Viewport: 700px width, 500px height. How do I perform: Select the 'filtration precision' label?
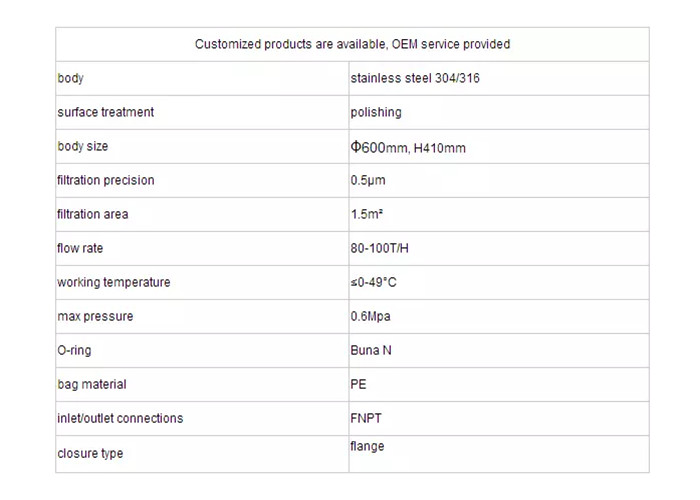tap(106, 180)
